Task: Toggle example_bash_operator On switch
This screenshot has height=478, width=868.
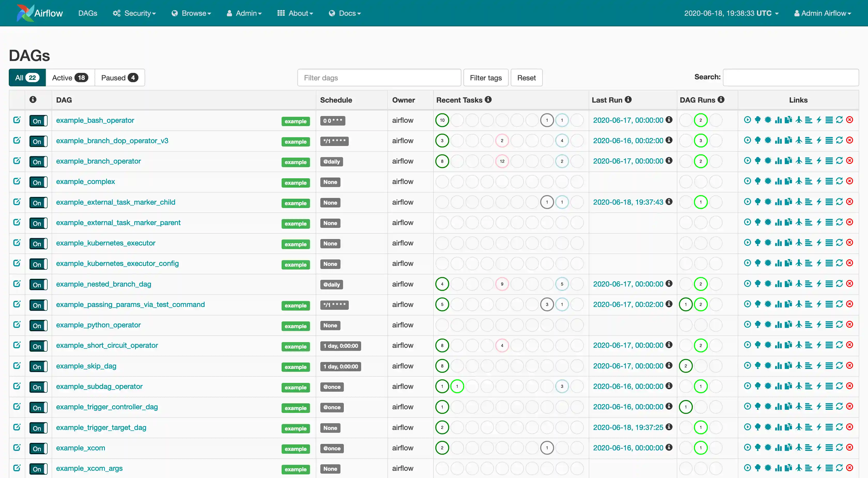Action: tap(38, 121)
